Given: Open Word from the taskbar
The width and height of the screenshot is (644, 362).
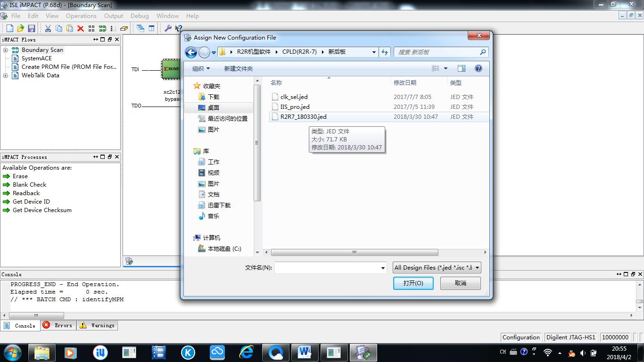Looking at the screenshot, I should click(305, 352).
